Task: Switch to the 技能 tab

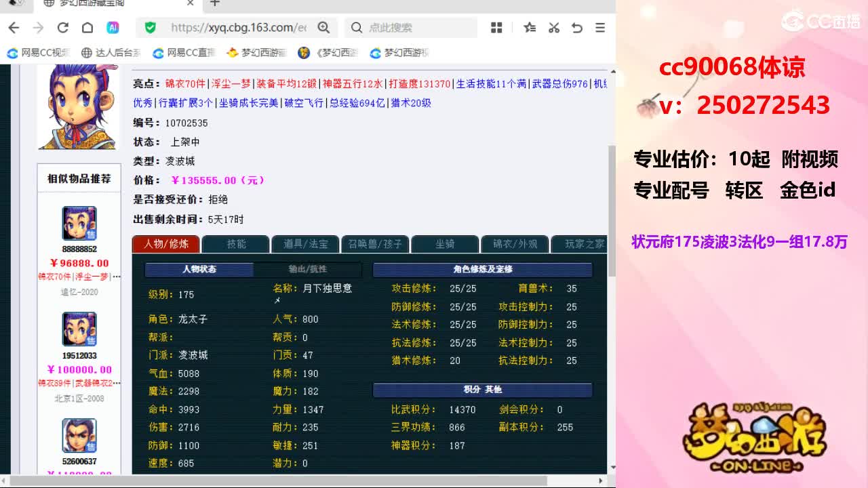Action: coord(236,244)
